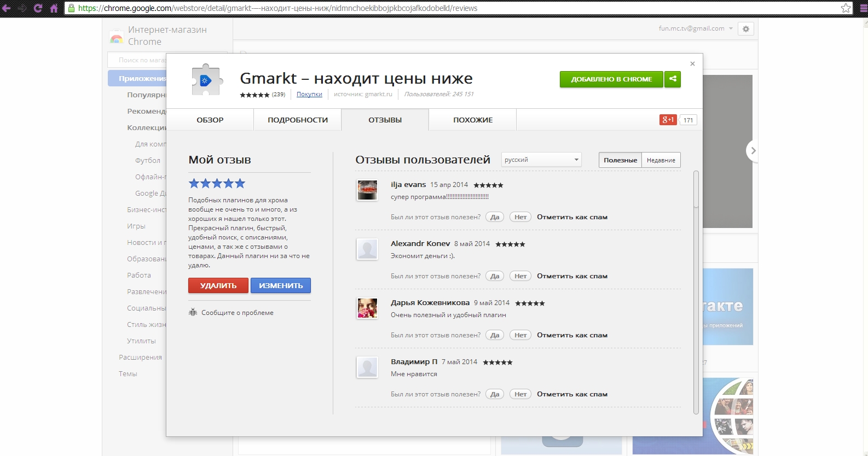Click Да under Владимир П review

(495, 394)
